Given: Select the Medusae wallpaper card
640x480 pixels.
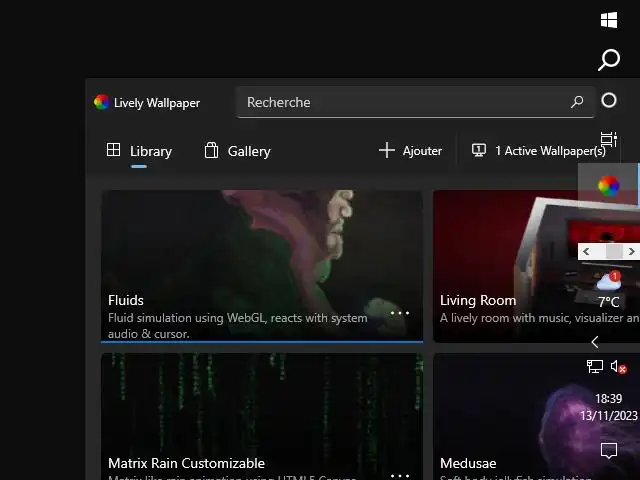Looking at the screenshot, I should pos(536,416).
